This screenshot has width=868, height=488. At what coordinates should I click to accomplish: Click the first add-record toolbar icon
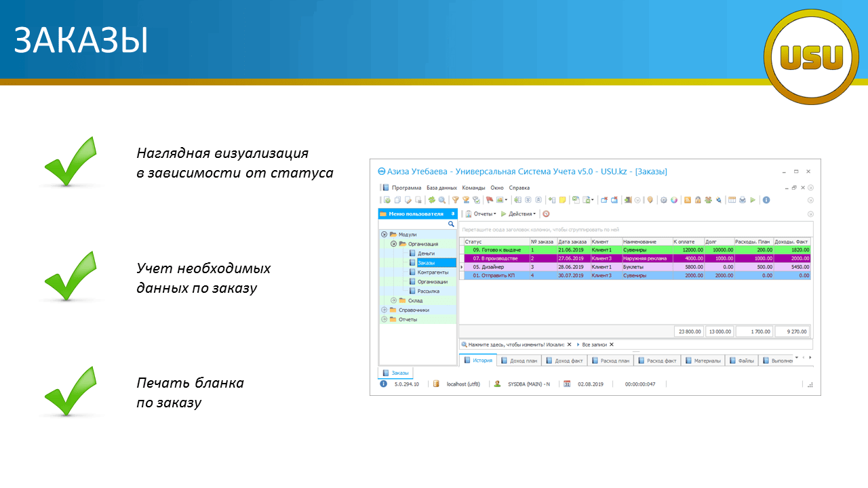pos(387,200)
